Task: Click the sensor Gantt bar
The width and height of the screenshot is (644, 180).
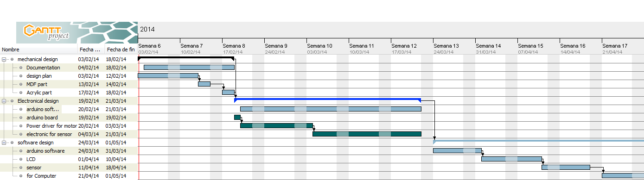Action: [566, 168]
